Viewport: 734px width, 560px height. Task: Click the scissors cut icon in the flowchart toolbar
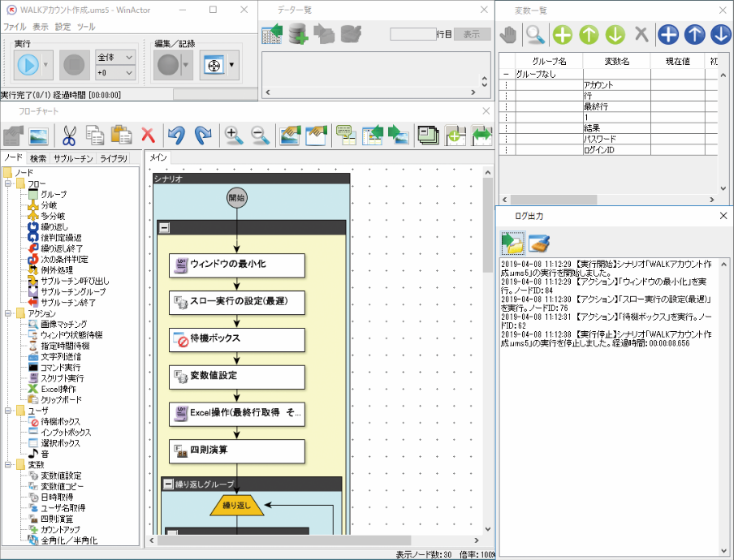point(69,136)
